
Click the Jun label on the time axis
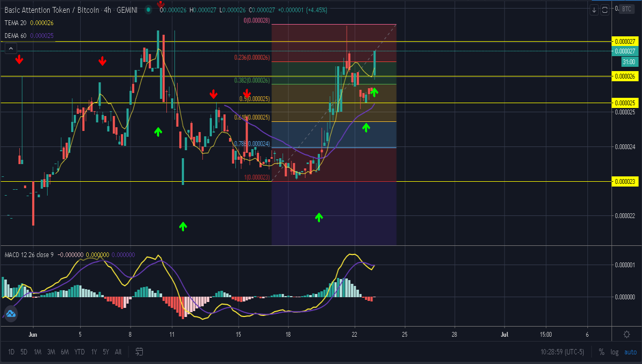(x=33, y=334)
